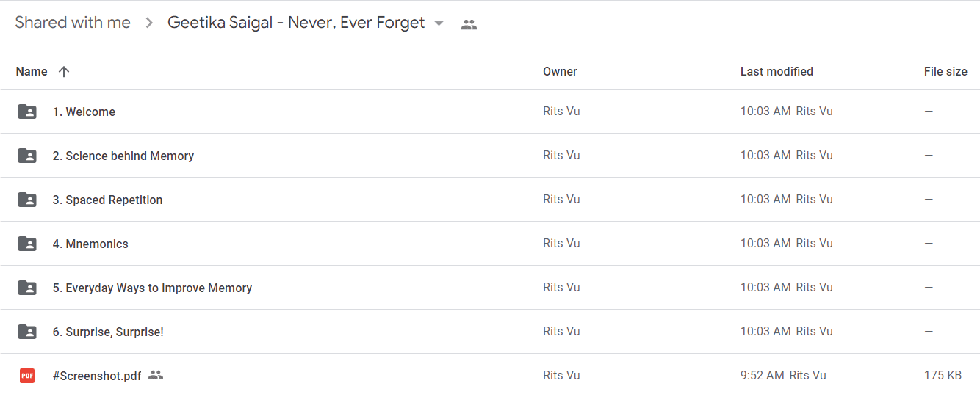The height and width of the screenshot is (397, 980).
Task: Click the File size column header
Action: (945, 71)
